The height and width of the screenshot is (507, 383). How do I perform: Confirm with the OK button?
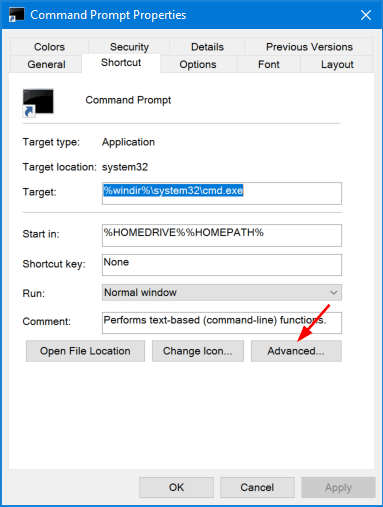point(176,487)
